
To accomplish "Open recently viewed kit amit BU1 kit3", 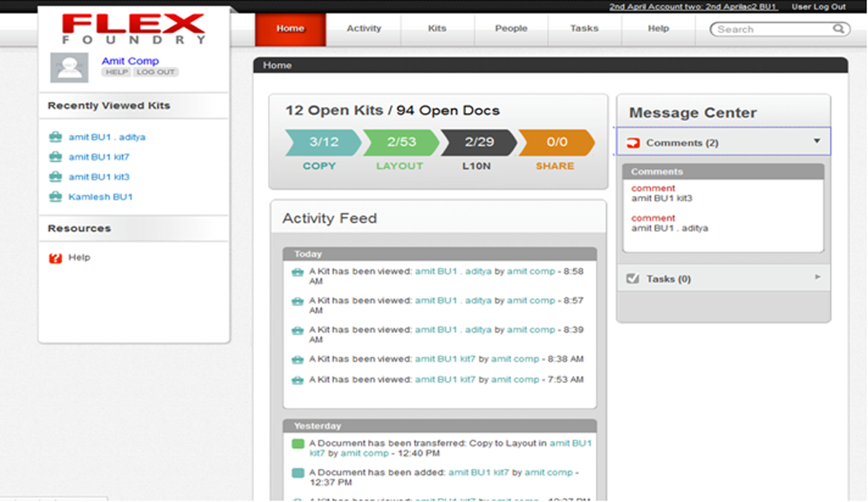I will tap(99, 177).
